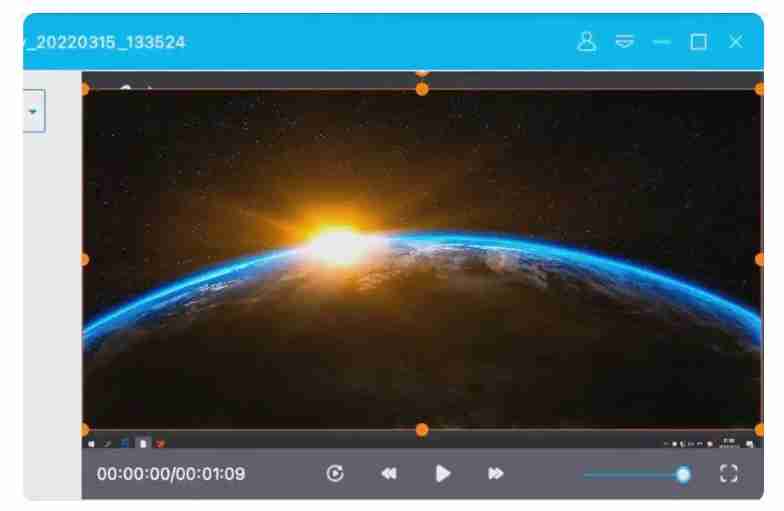This screenshot has width=784, height=511.
Task: Click the bottom-left corner crop handle
Action: tap(84, 430)
